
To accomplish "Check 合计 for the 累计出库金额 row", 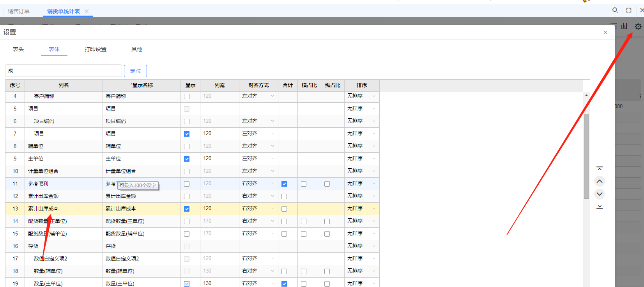I will click(x=284, y=196).
